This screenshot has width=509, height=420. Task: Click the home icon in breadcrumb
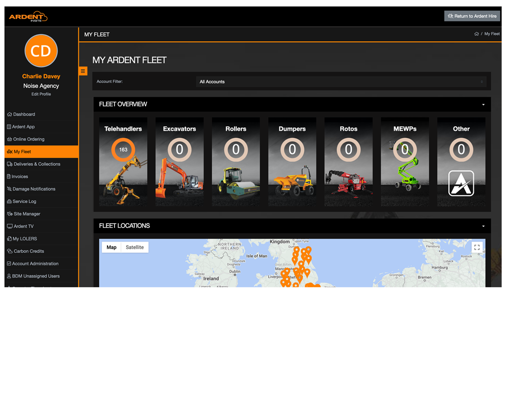tap(476, 34)
